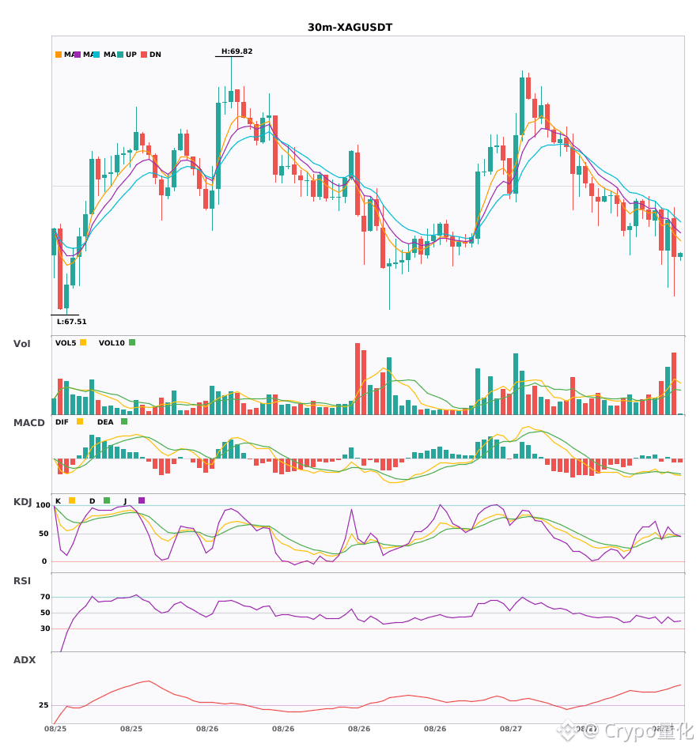This screenshot has height=751, width=700.
Task: Click the RSI panel label
Action: (x=22, y=581)
